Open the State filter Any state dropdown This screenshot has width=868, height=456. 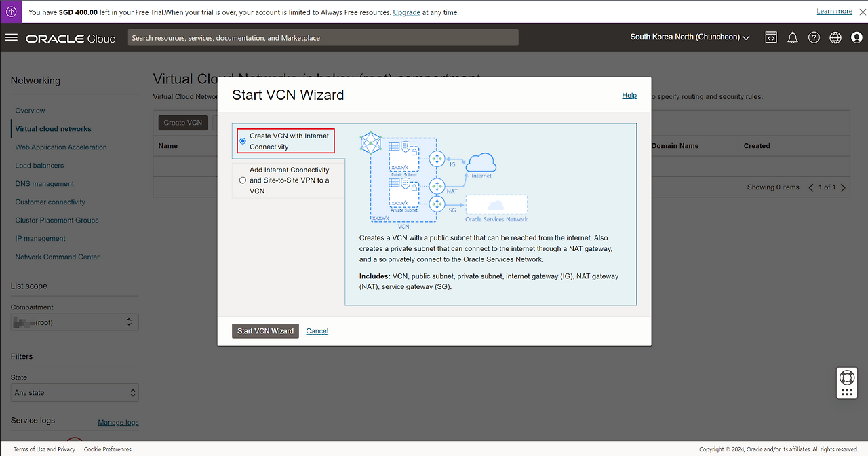(x=75, y=393)
